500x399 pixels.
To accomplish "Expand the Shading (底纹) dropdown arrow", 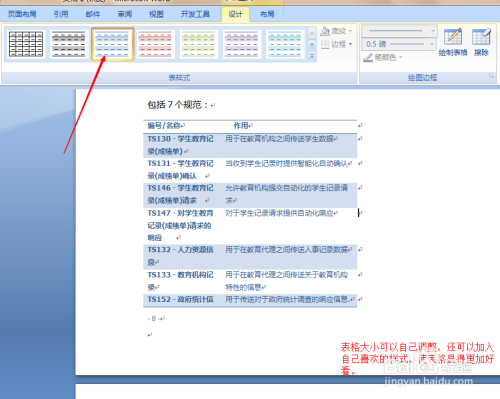I will pyautogui.click(x=350, y=31).
